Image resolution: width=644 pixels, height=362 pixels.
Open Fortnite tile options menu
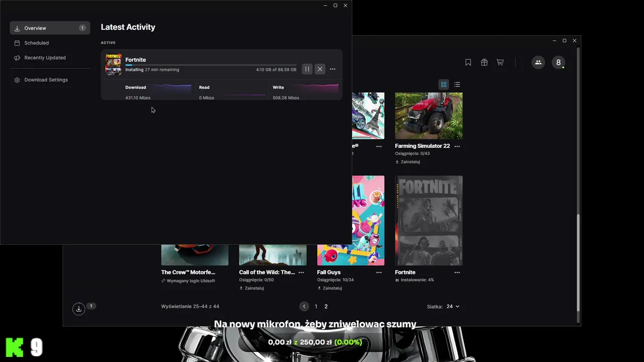point(457,273)
